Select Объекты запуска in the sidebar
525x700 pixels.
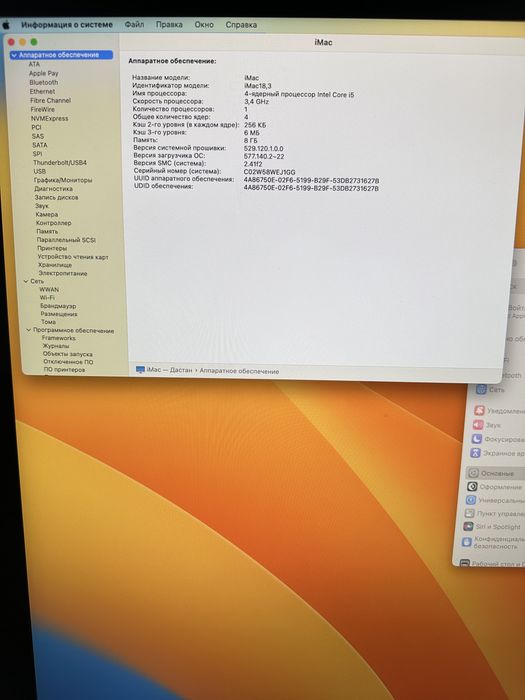pyautogui.click(x=68, y=354)
